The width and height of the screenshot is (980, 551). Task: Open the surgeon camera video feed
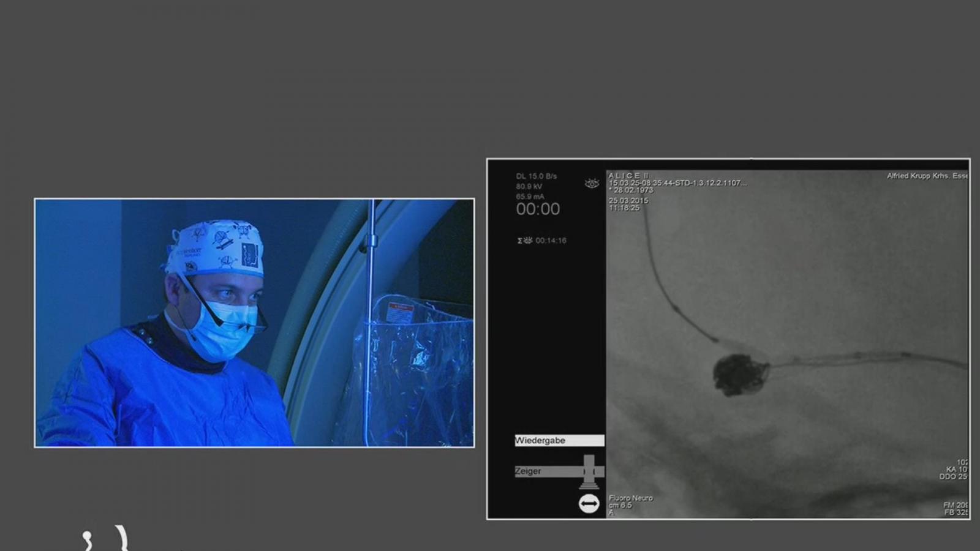pyautogui.click(x=254, y=323)
